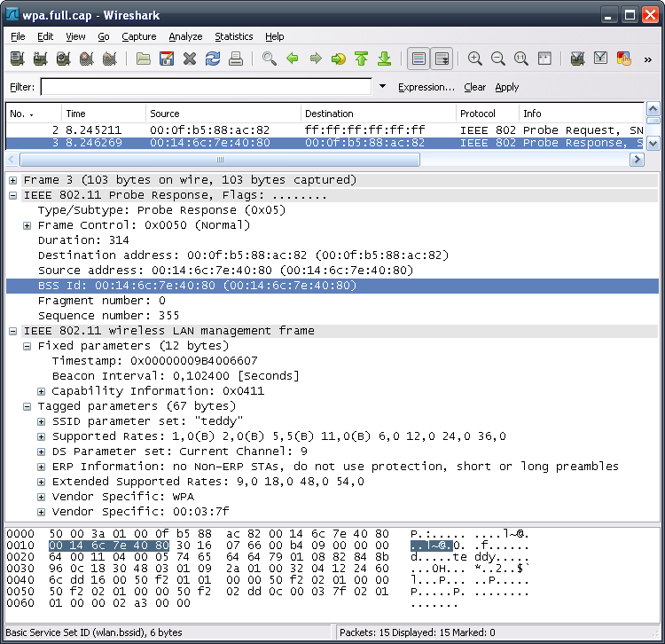Expand Capability Information 0x0411 node
Image resolution: width=665 pixels, height=644 pixels.
click(x=41, y=391)
